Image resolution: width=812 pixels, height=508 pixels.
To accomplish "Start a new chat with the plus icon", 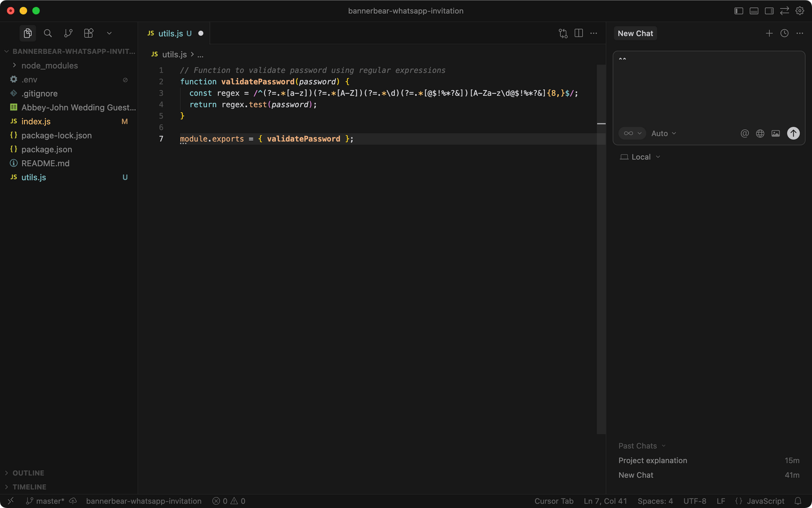I will click(769, 33).
